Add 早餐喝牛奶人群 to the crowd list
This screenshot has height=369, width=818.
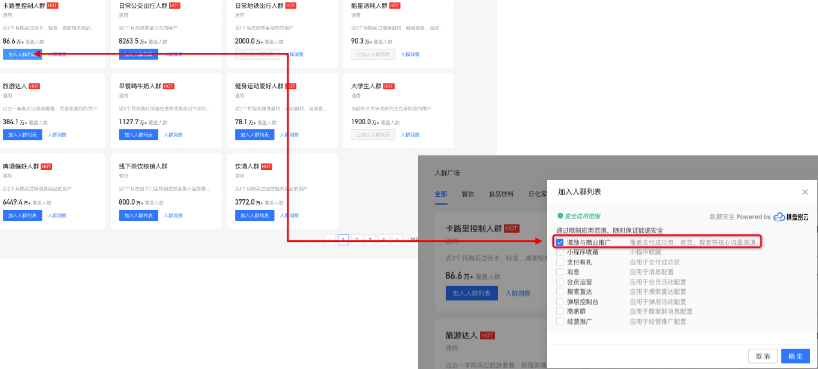point(138,135)
